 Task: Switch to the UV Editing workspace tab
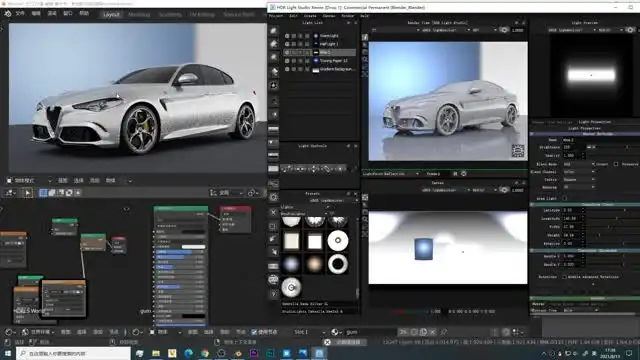point(202,14)
